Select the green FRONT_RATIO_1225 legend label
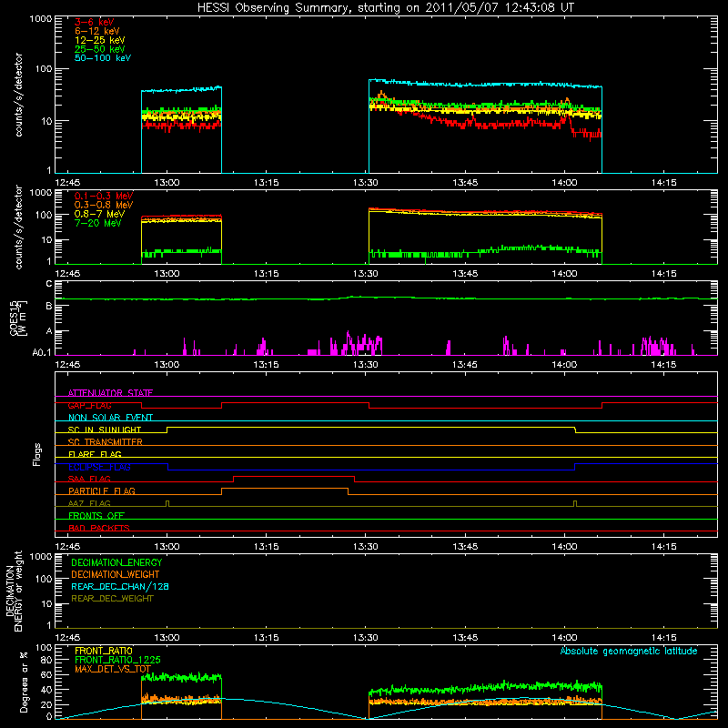The image size is (728, 728). 117,660
